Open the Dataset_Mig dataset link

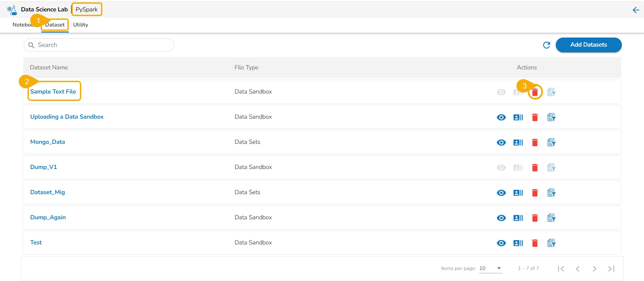pos(48,192)
